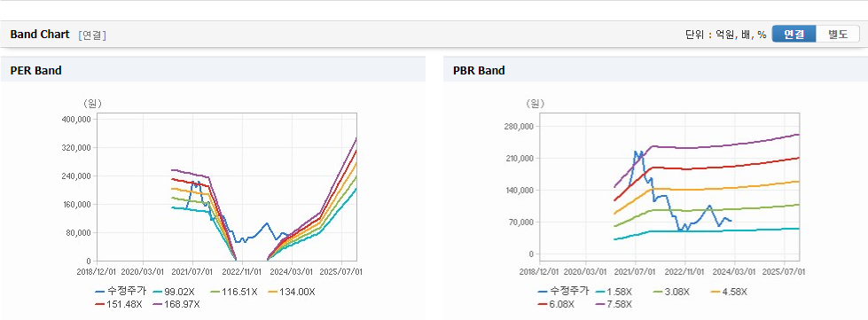Click the Band Chart section title
Viewport: 868px width, 320px height.
(x=40, y=35)
